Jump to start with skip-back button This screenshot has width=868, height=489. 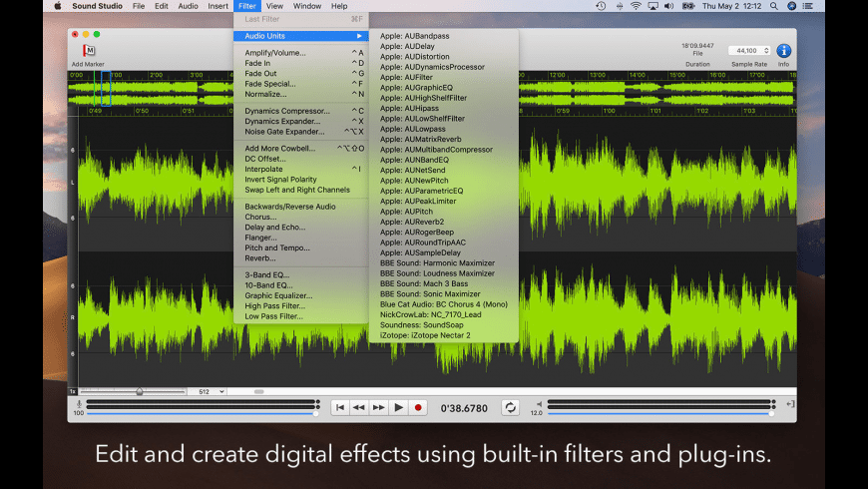point(340,407)
